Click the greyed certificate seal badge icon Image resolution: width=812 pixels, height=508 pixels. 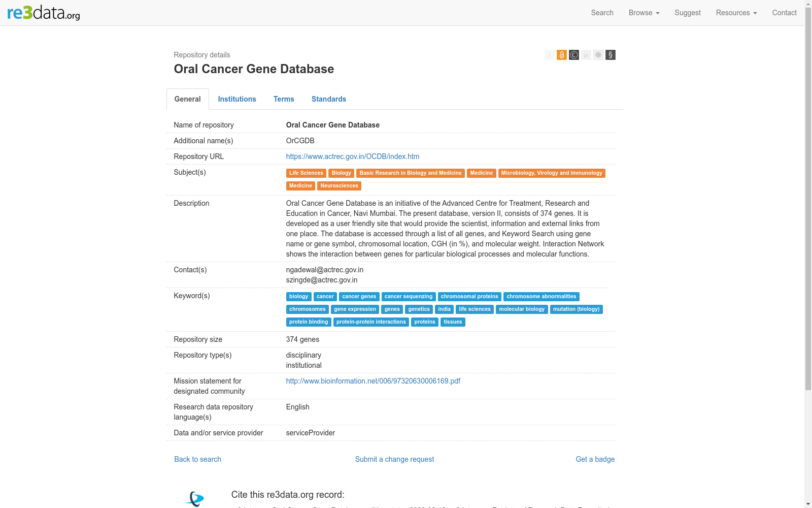[598, 55]
